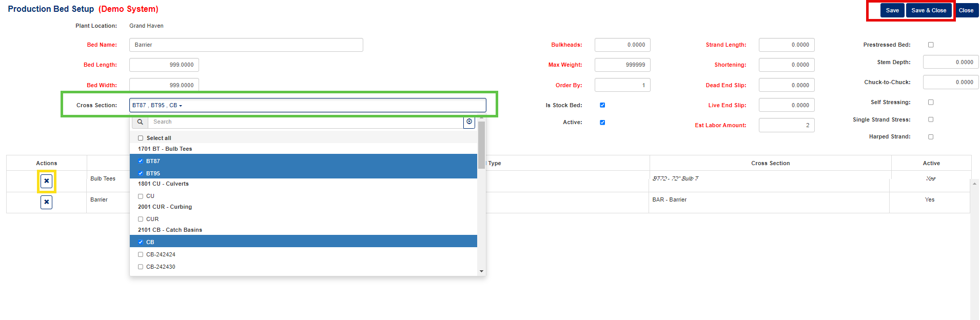Click the dropdown list scrollbar thumb
This screenshot has width=980, height=320.
[x=481, y=145]
